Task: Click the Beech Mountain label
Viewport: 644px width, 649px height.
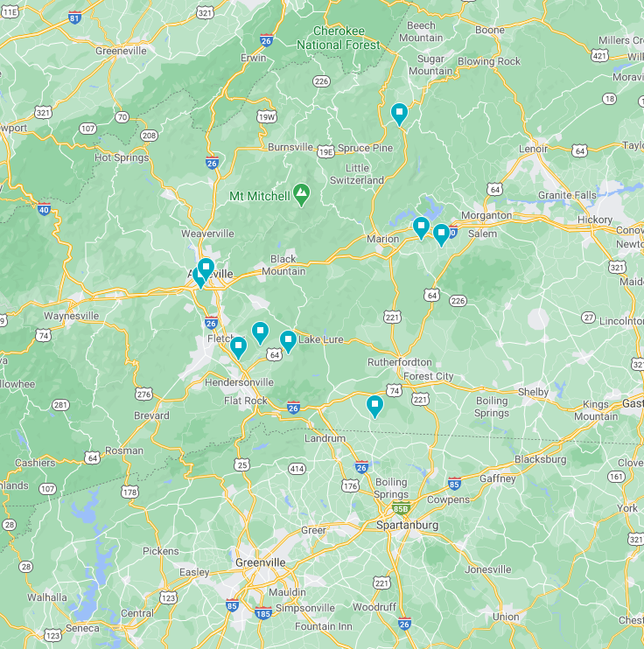Action: click(421, 31)
